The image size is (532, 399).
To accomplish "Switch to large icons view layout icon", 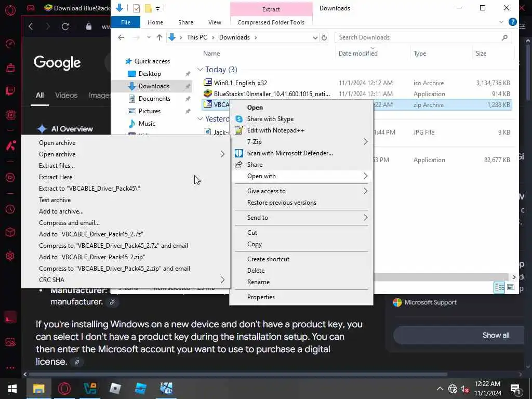I will 511,287.
